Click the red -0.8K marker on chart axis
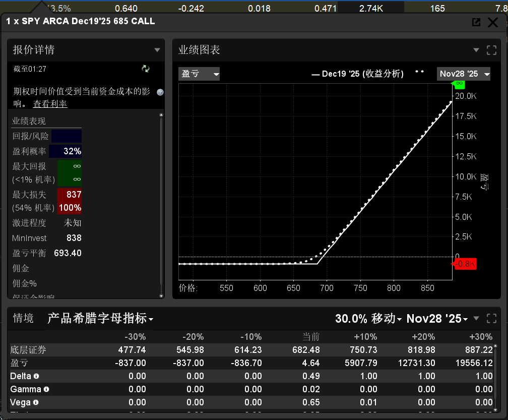The image size is (508, 420). [465, 264]
